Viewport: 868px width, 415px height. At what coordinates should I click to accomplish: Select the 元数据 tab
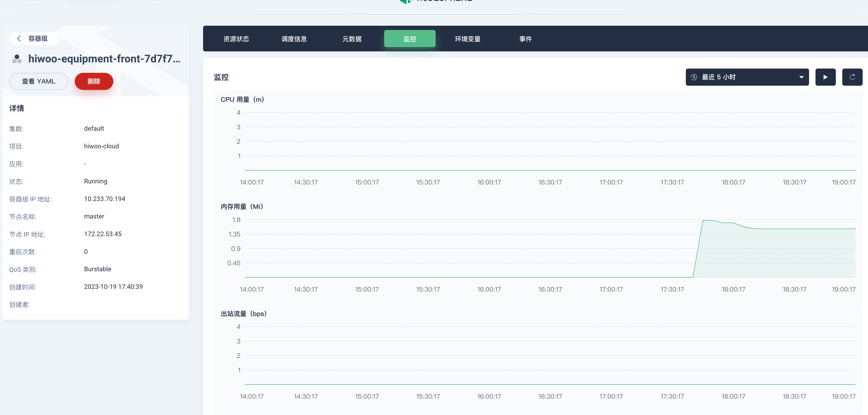pos(352,39)
